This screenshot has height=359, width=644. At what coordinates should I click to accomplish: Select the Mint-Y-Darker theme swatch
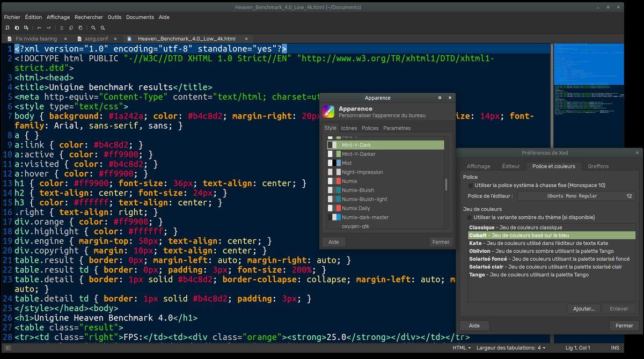click(x=333, y=154)
